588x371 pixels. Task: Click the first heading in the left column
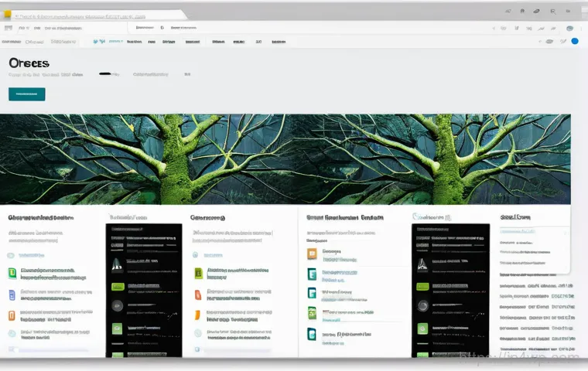(x=40, y=218)
